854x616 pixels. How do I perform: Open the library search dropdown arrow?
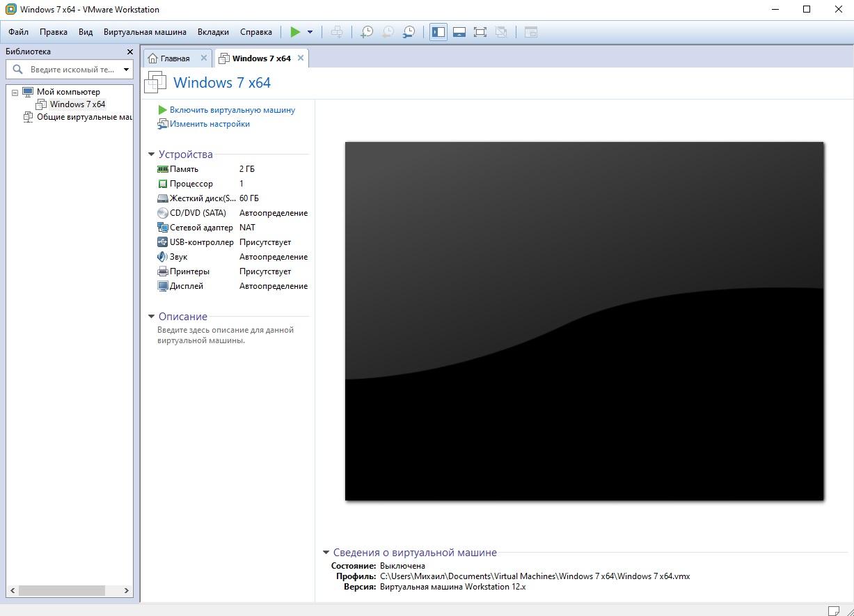coord(126,70)
